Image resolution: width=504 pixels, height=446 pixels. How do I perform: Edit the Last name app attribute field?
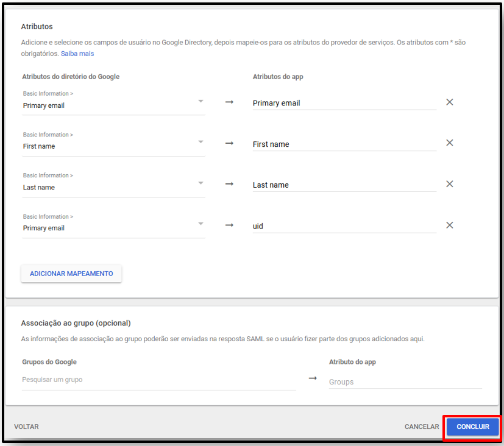(x=344, y=185)
